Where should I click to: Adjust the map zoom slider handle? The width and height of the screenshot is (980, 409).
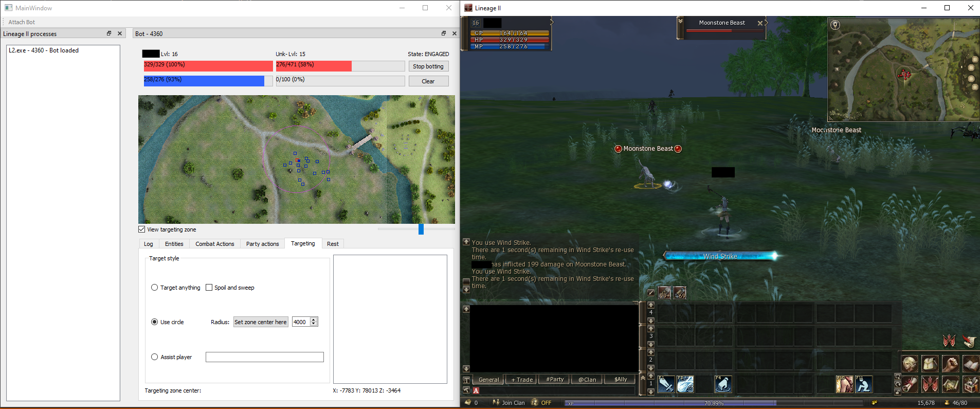point(421,229)
